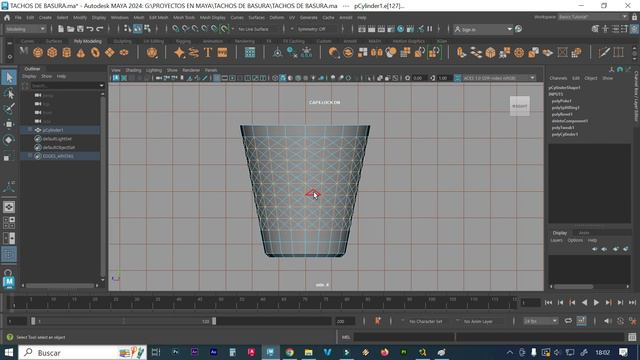Image resolution: width=640 pixels, height=360 pixels.
Task: Toggle snap to curves magnet
Action: point(185,29)
